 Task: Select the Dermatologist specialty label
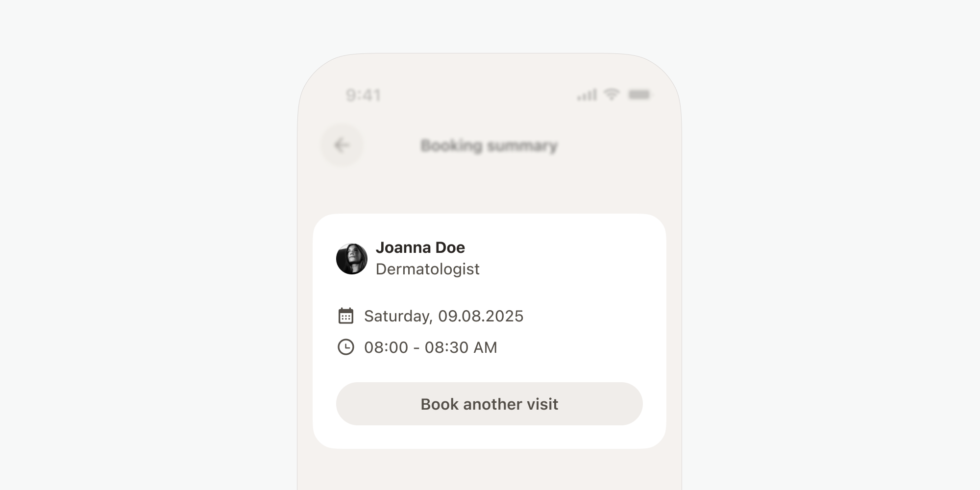(427, 269)
